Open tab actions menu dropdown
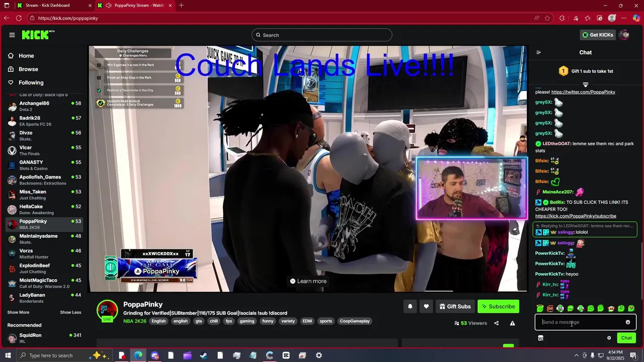The image size is (644, 362). (x=7, y=5)
